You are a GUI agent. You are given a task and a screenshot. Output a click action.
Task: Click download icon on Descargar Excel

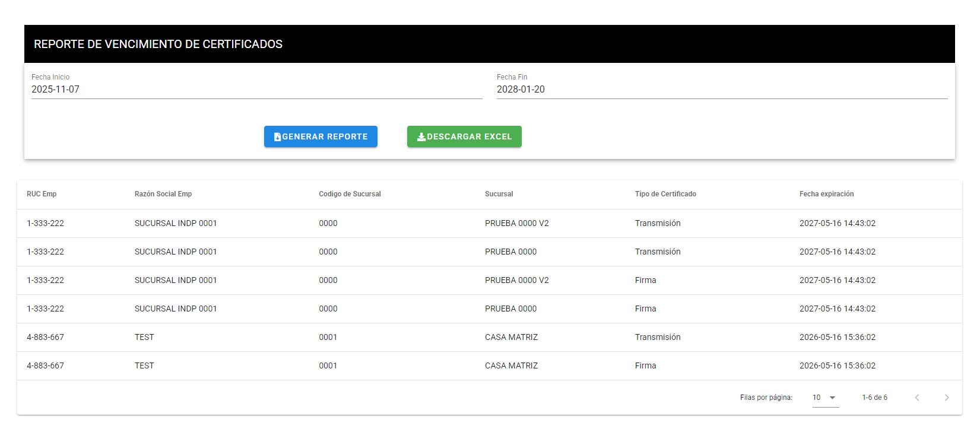[x=421, y=137]
